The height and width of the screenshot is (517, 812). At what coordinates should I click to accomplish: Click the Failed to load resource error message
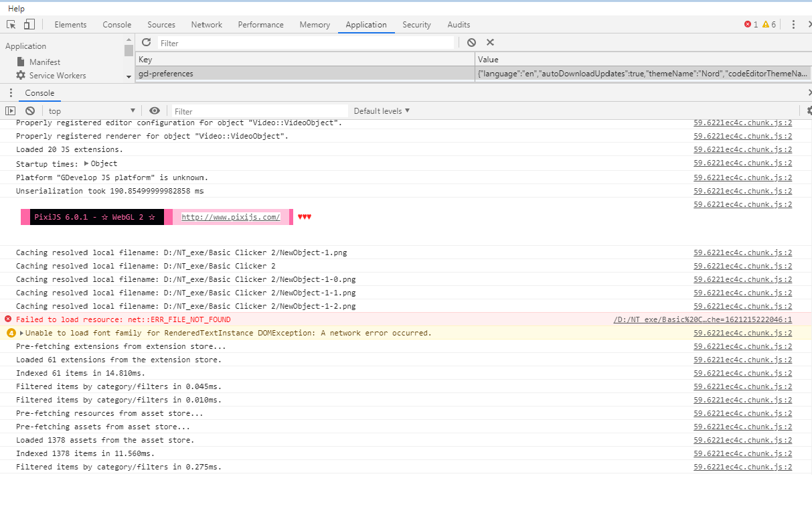123,319
